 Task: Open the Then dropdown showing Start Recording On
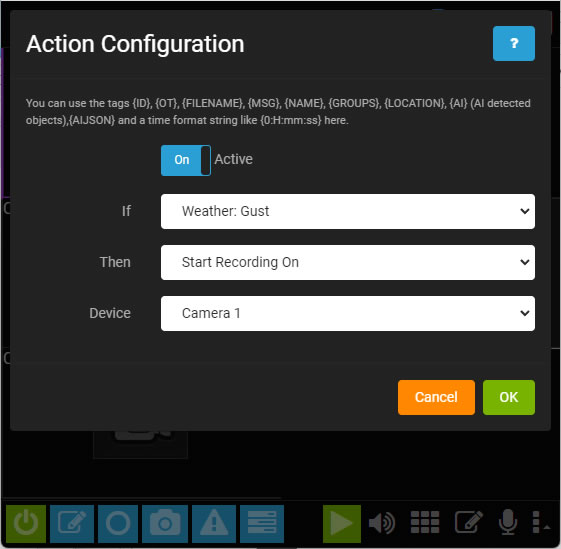348,262
